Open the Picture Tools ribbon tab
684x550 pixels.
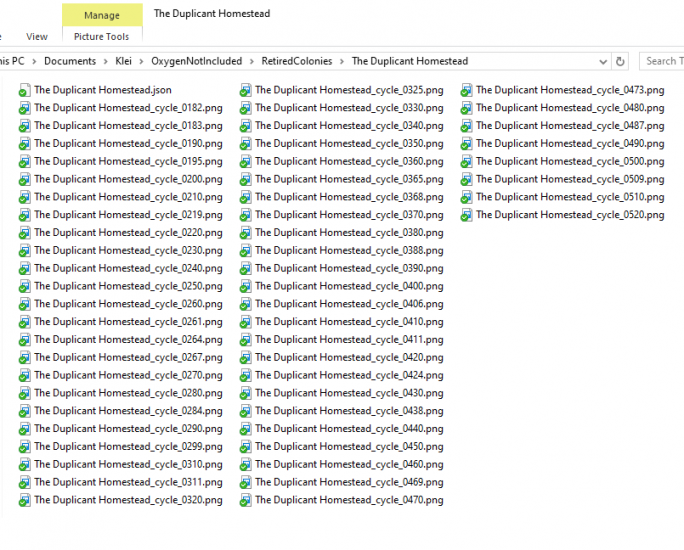(x=101, y=37)
